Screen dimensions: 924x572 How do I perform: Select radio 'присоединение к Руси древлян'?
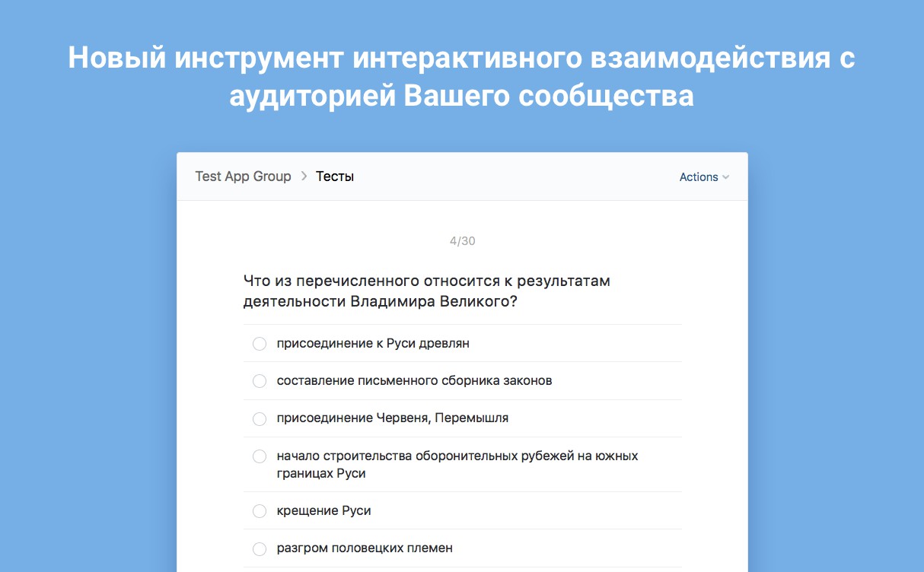(x=260, y=344)
